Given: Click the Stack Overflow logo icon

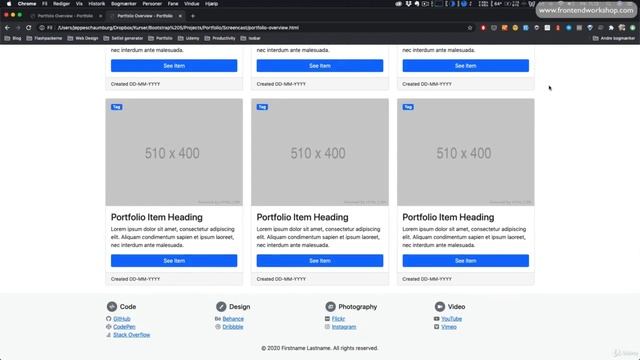Looking at the screenshot, I should (x=109, y=335).
